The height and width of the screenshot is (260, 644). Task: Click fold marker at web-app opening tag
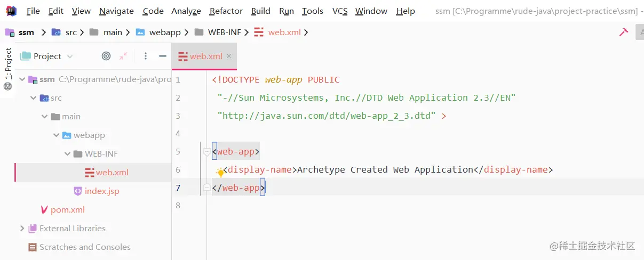pyautogui.click(x=207, y=152)
